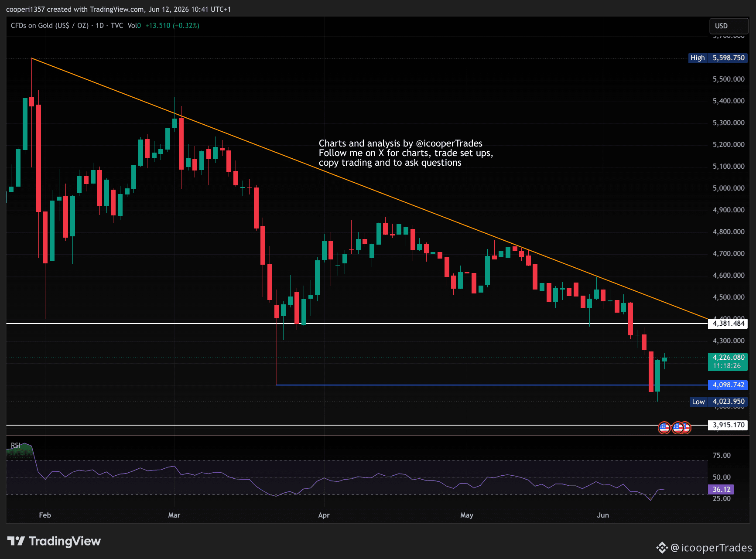Click the 'Jun' label on the time axis
Viewport: 756px width, 559px height.
(603, 515)
